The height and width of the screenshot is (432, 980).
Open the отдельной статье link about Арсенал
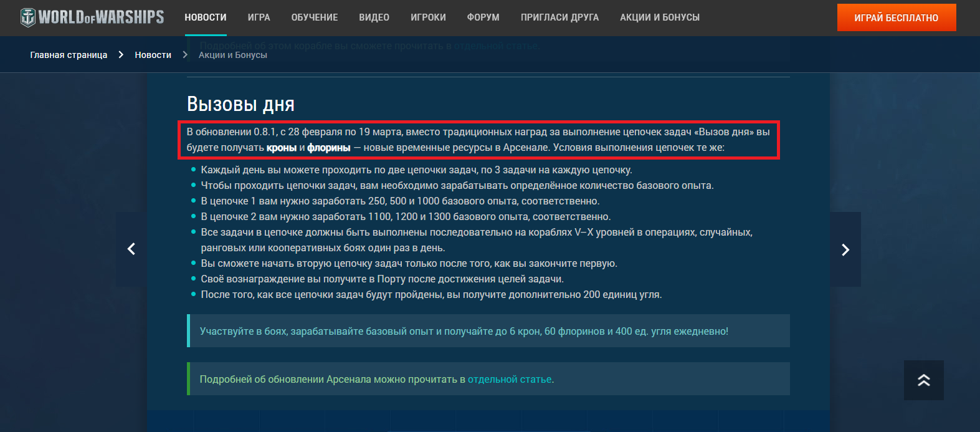point(510,379)
